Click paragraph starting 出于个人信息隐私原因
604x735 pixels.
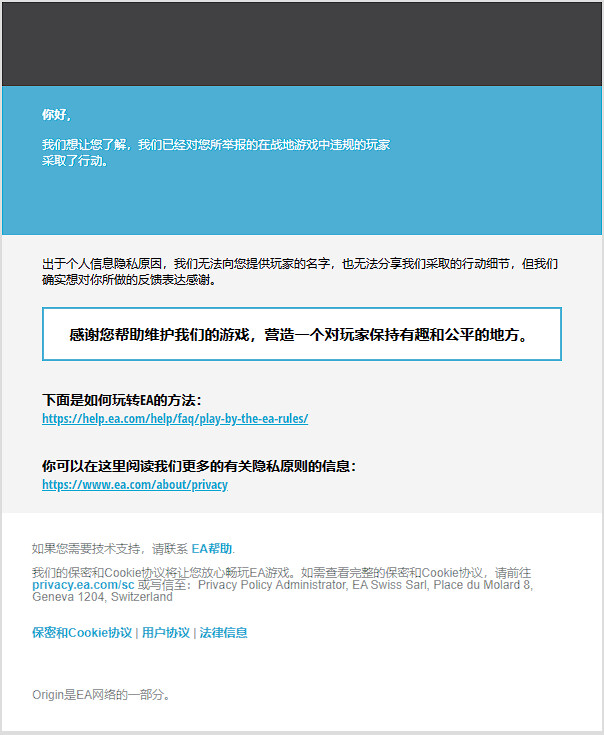(x=300, y=272)
